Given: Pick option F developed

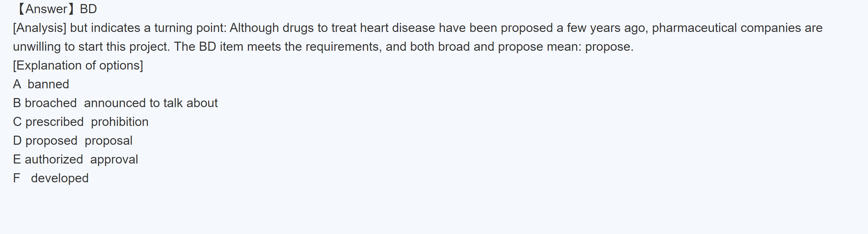Looking at the screenshot, I should pyautogui.click(x=51, y=179).
